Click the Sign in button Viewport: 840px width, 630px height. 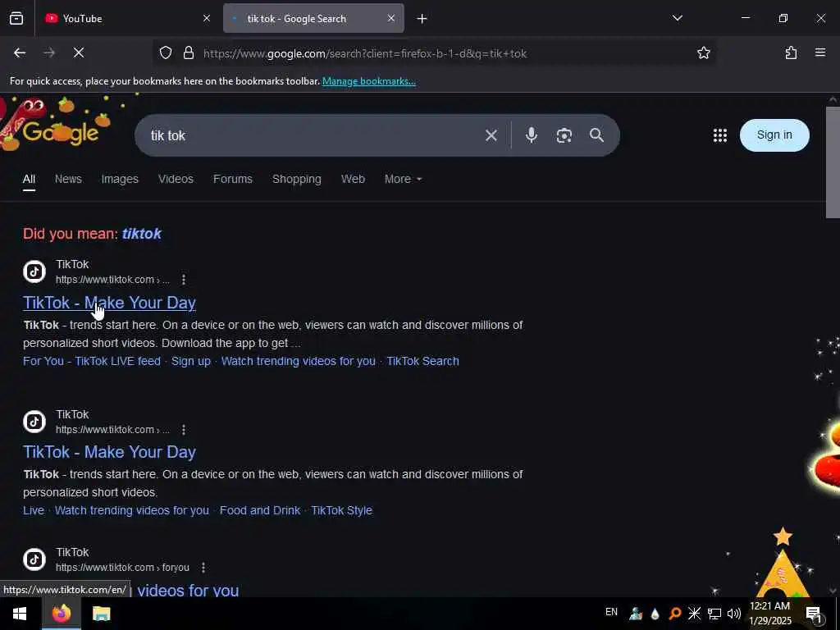coord(774,135)
